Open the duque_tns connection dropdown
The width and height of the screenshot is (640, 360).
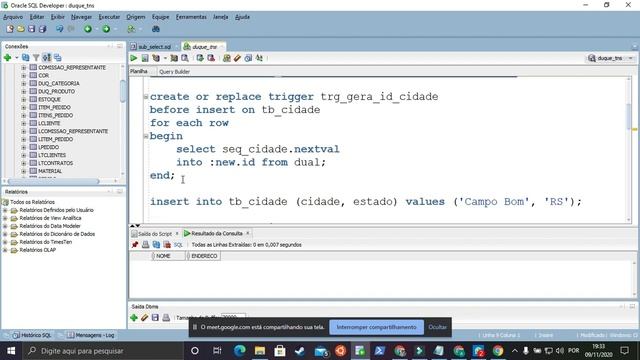pos(631,58)
